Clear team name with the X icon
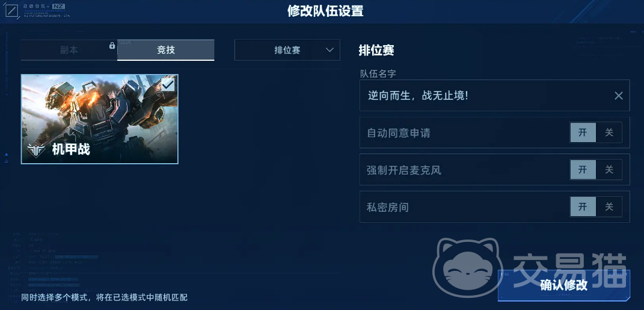 point(619,96)
